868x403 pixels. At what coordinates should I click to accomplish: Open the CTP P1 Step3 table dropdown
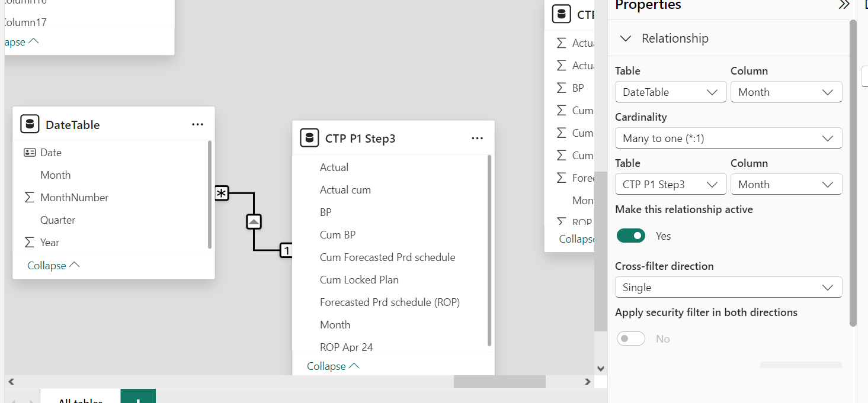tap(671, 185)
